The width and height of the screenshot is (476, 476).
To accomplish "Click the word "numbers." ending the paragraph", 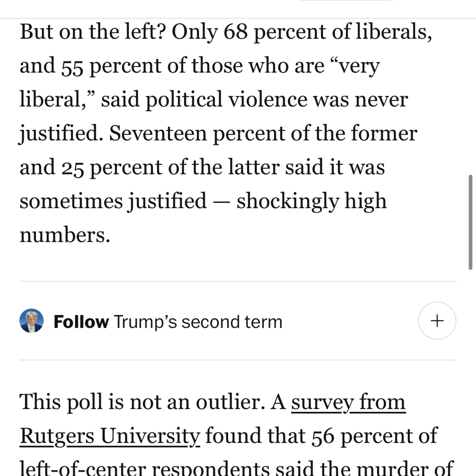I will [65, 235].
